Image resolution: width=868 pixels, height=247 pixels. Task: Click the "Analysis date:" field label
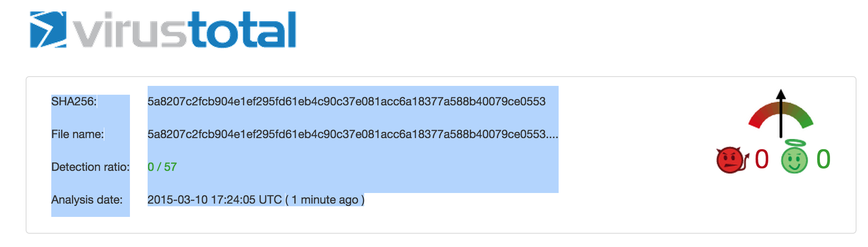(87, 200)
